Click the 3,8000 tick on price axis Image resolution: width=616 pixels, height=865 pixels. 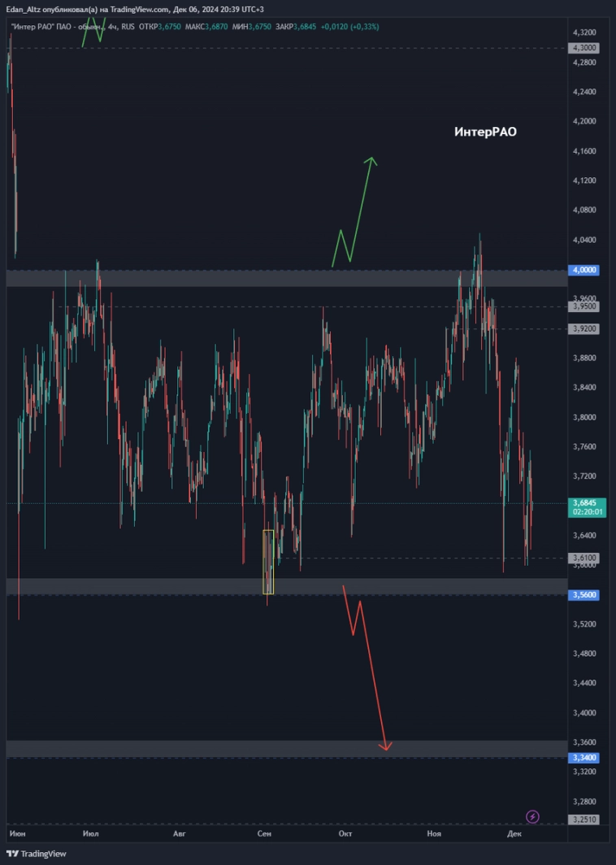pos(584,417)
